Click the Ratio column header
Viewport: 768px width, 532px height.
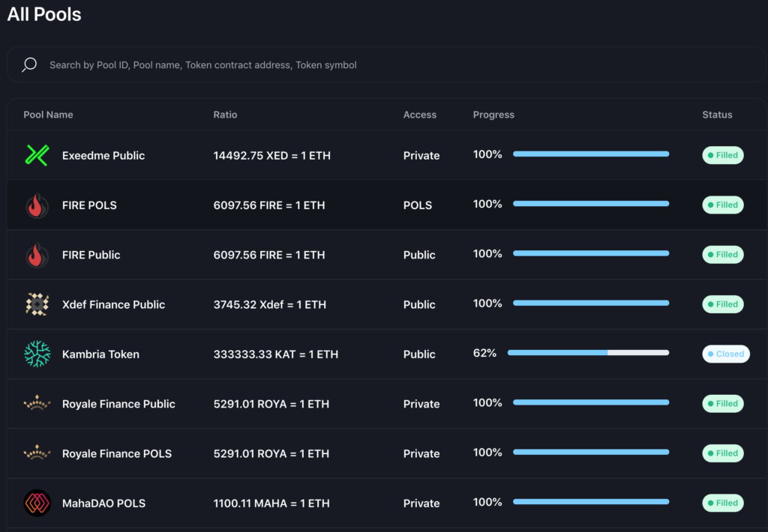coord(225,115)
